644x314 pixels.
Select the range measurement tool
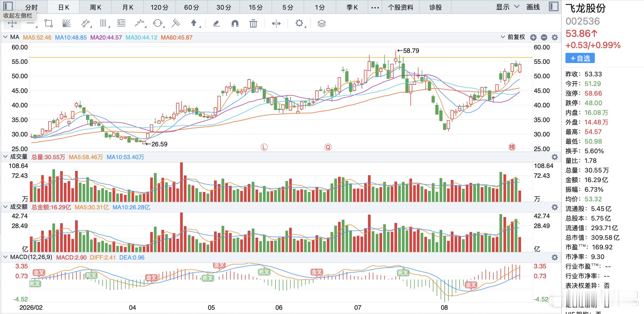click(x=276, y=23)
